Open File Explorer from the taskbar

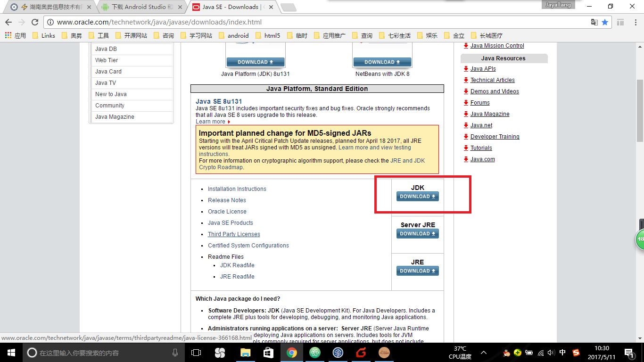tap(245, 353)
